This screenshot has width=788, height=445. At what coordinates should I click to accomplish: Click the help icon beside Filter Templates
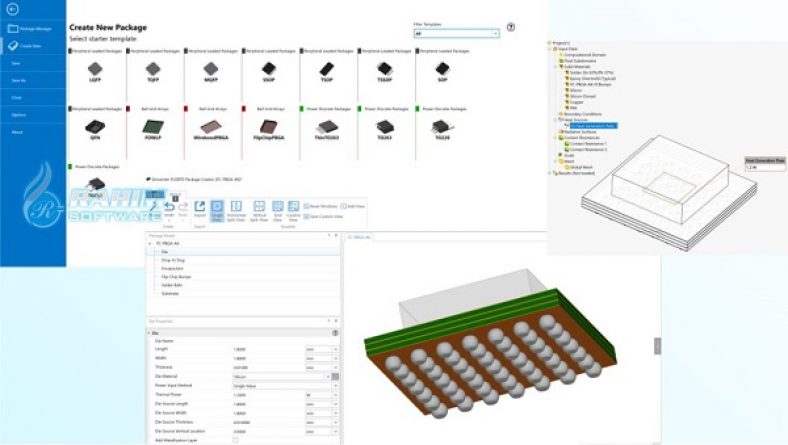pos(511,27)
